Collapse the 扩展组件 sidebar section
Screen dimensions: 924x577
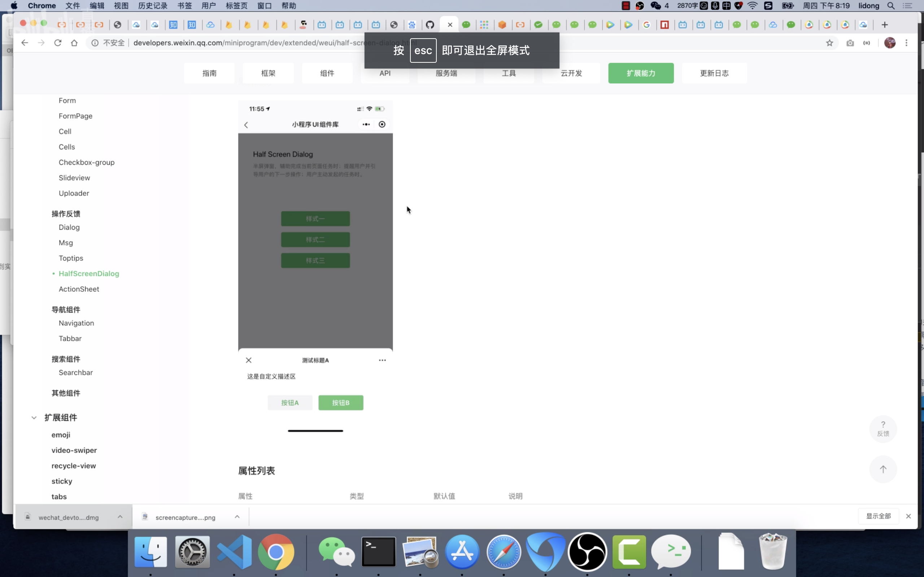34,418
